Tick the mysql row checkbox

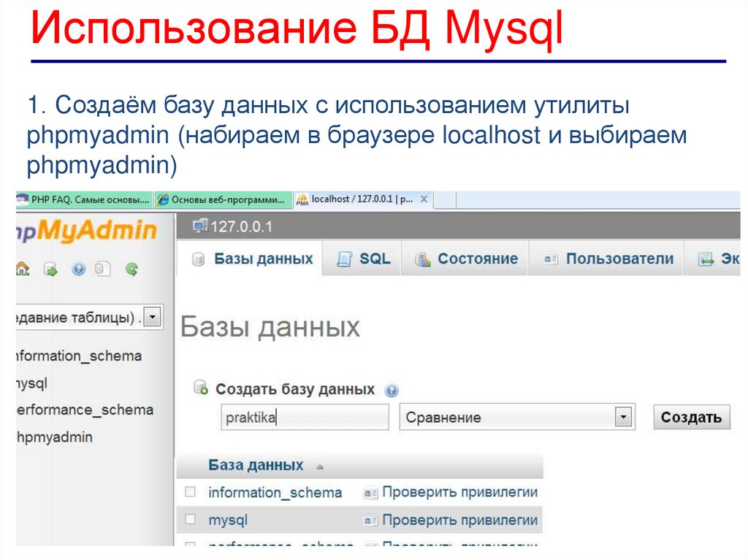pyautogui.click(x=191, y=519)
